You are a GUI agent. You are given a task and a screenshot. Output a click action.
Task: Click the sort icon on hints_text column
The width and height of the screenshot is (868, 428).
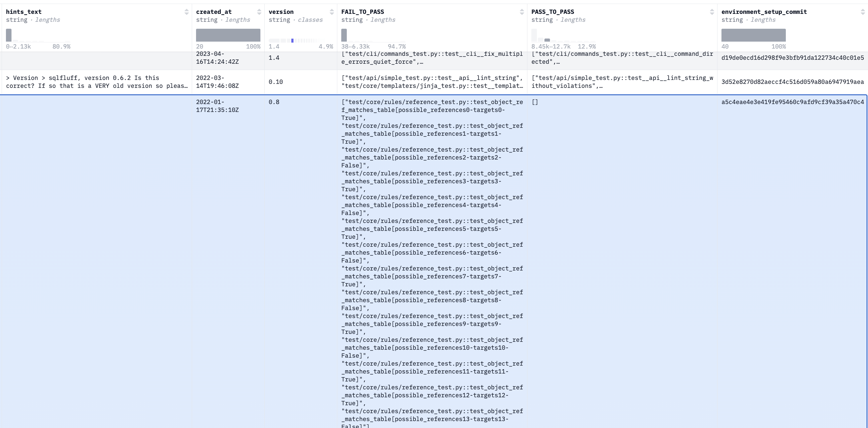(x=187, y=12)
